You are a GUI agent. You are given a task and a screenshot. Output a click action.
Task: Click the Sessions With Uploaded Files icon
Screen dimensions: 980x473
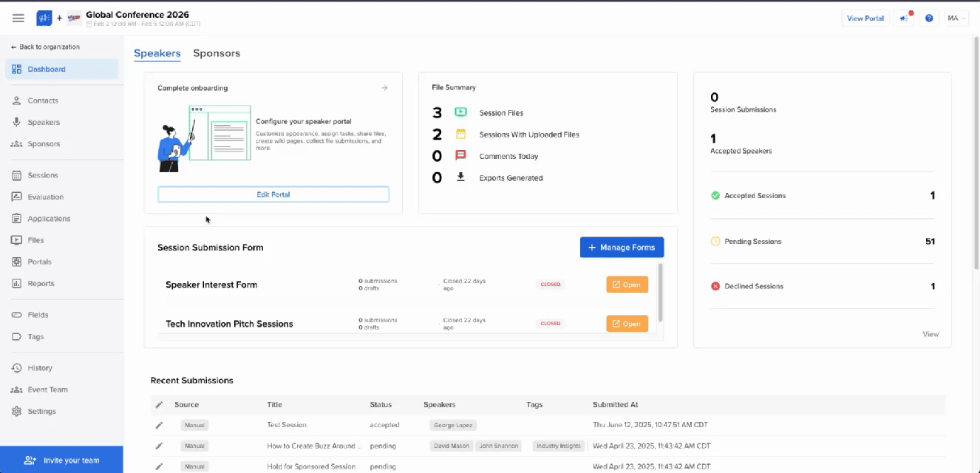[460, 135]
